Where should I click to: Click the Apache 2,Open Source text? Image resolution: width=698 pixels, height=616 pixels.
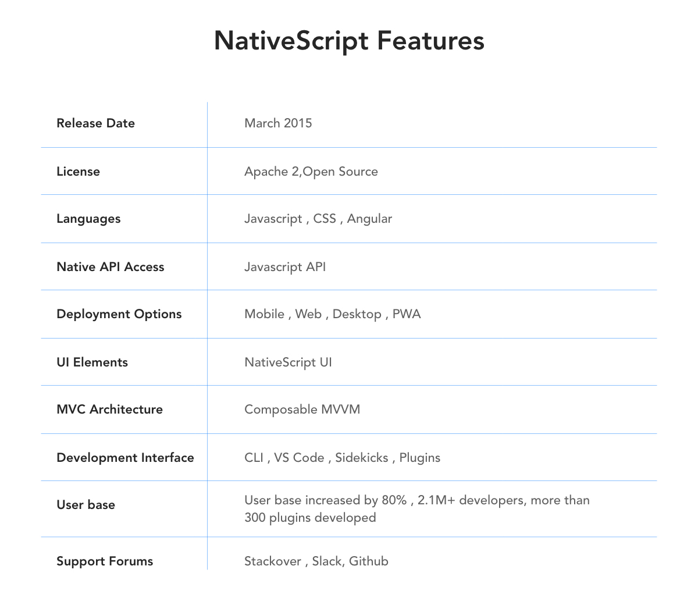coord(311,171)
